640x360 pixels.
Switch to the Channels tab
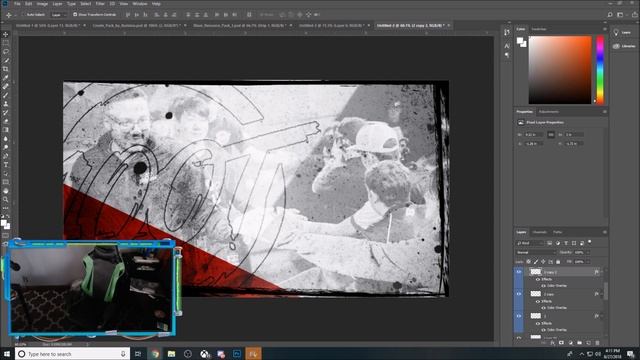pos(540,232)
